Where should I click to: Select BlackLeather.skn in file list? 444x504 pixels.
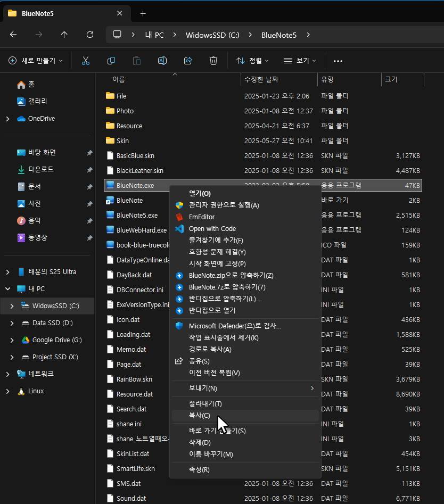pyautogui.click(x=263, y=170)
